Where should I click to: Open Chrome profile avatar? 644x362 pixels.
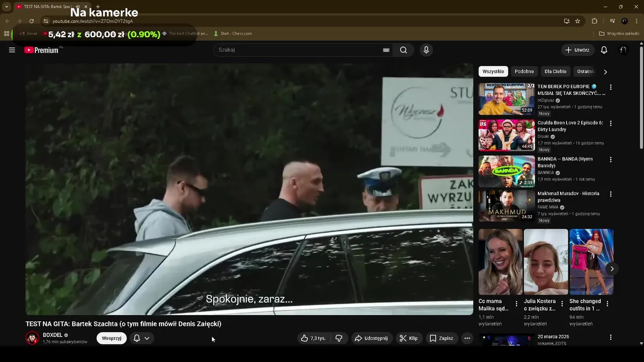tap(624, 21)
